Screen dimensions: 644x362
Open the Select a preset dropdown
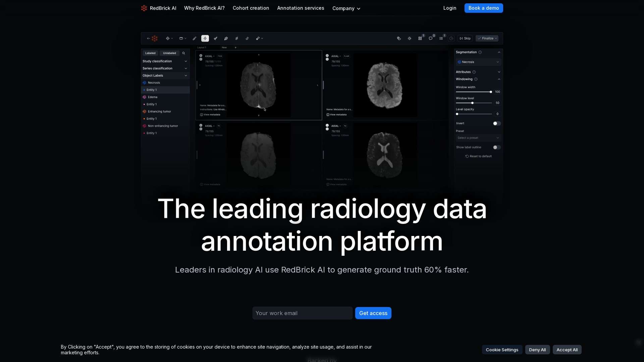coord(478,138)
